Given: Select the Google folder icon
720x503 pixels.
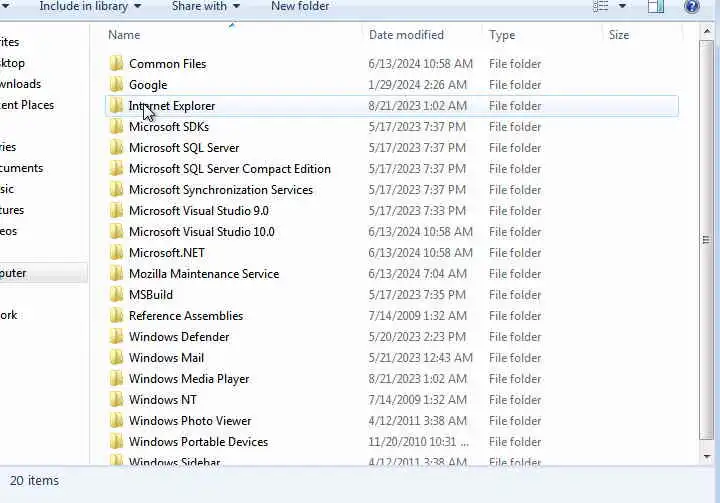Looking at the screenshot, I should point(117,85).
